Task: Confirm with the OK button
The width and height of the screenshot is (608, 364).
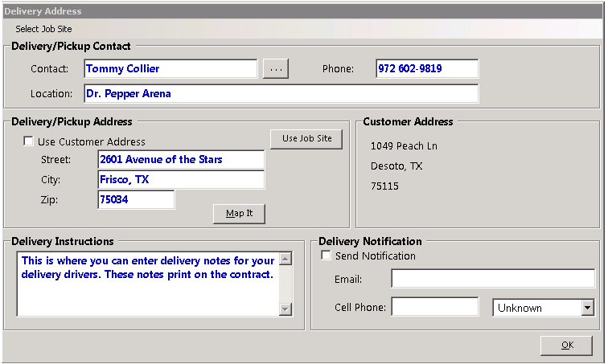Action: click(x=567, y=345)
